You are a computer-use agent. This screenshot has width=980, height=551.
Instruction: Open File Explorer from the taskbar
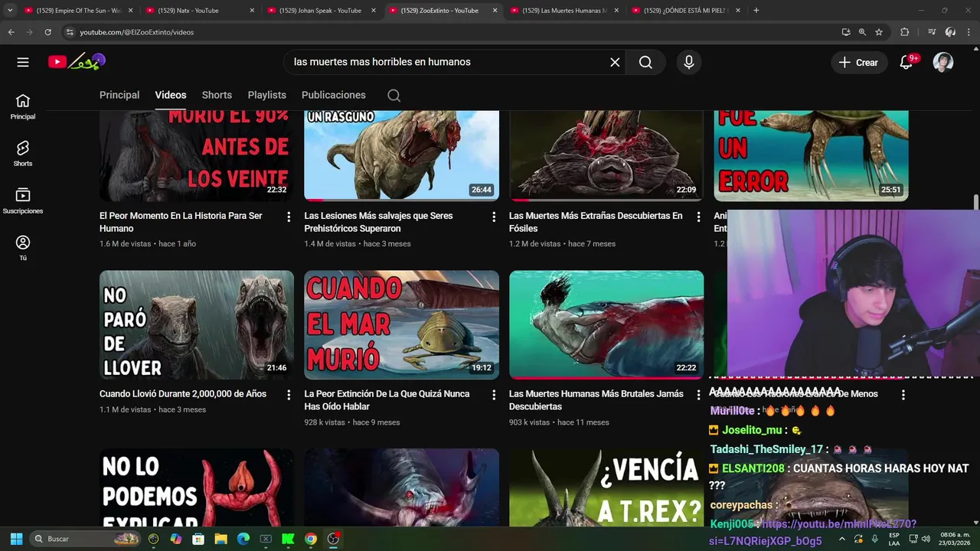click(x=220, y=539)
